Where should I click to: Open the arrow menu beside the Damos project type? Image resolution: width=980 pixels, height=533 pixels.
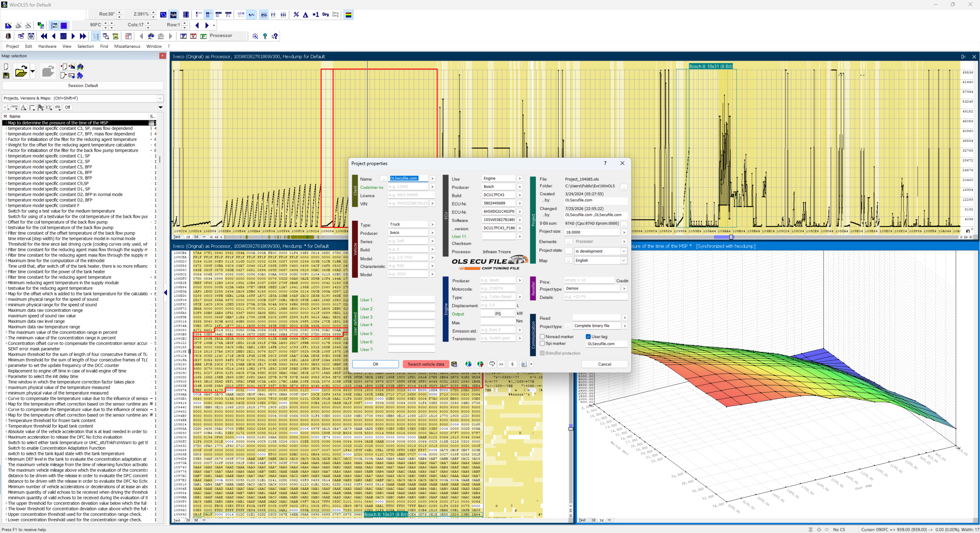624,288
